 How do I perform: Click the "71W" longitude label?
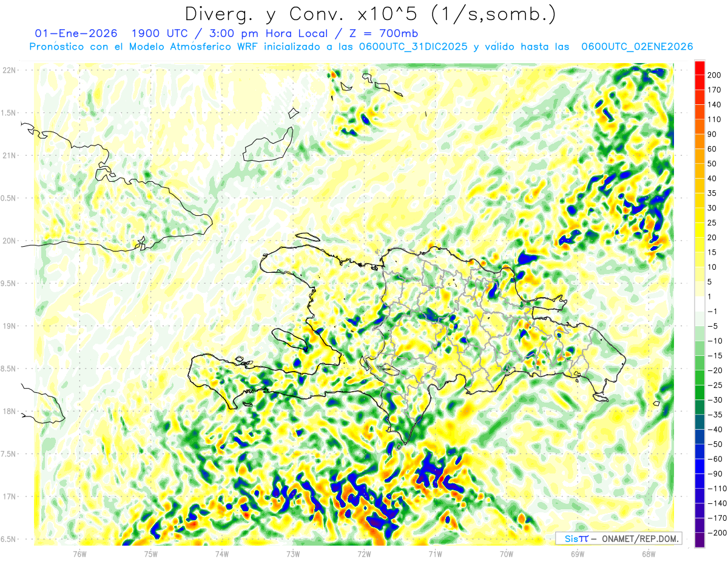pyautogui.click(x=435, y=554)
